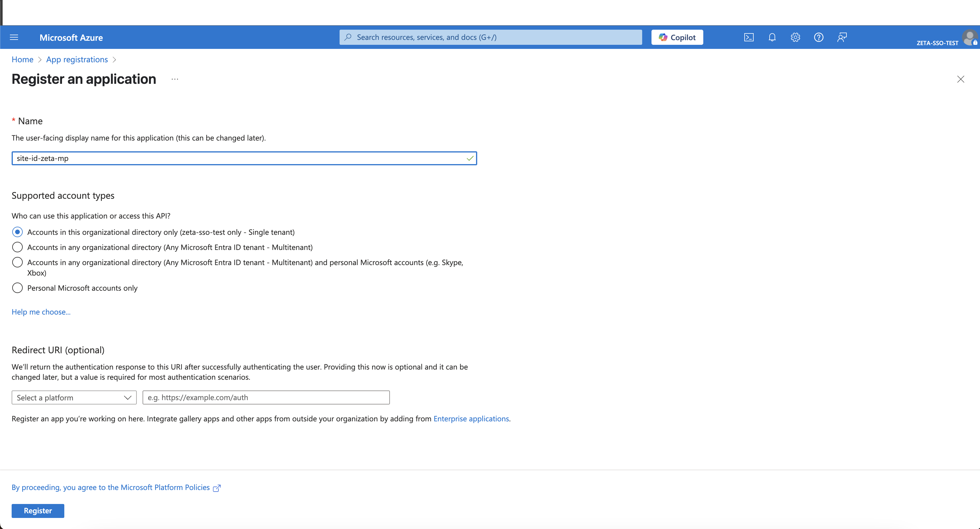980x529 pixels.
Task: Click the Register button
Action: 38,511
